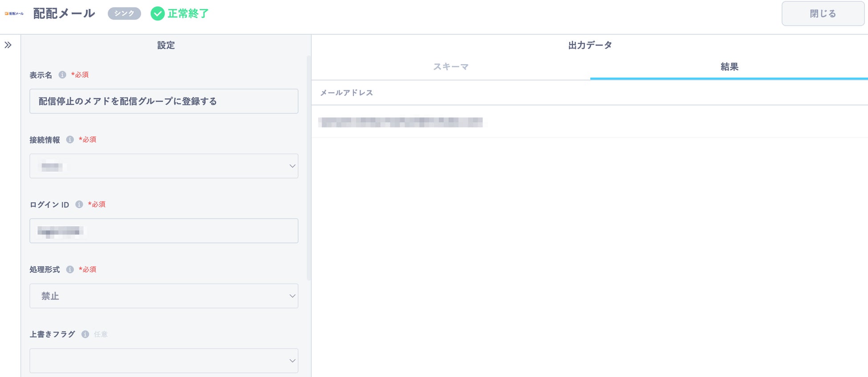Select the 結果 tab
This screenshot has height=377, width=868.
click(x=729, y=67)
